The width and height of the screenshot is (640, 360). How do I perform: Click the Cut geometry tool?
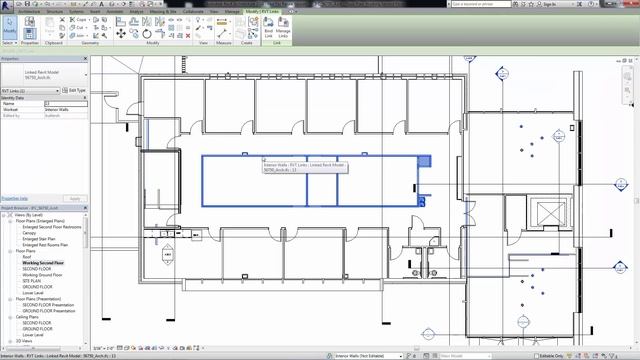pos(77,27)
